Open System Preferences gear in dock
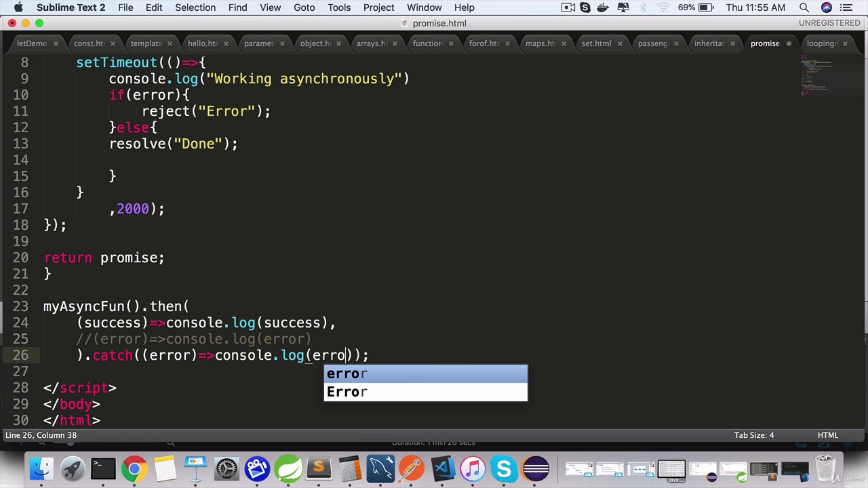868x488 pixels. tap(226, 468)
